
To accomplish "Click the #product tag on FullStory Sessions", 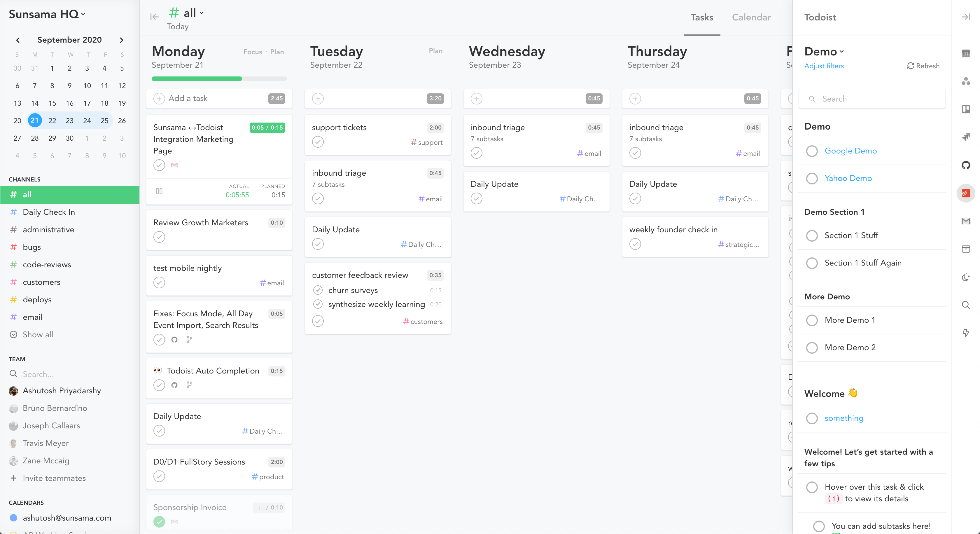I will coord(268,477).
